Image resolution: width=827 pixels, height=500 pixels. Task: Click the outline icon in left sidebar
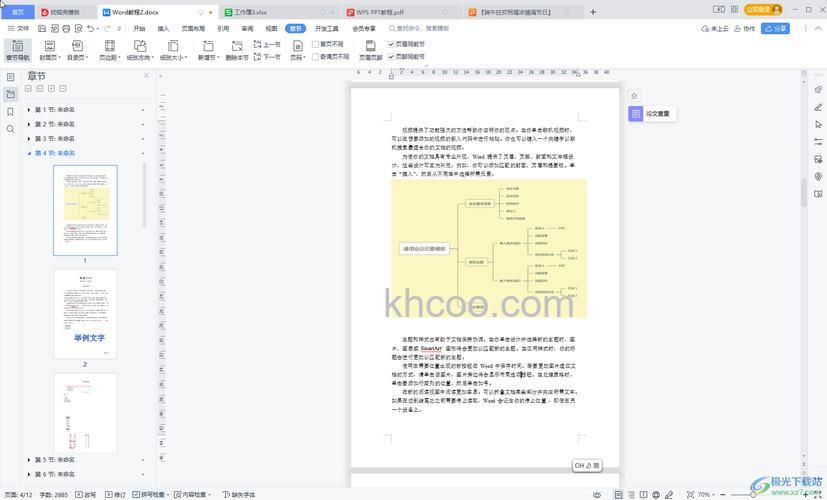click(x=11, y=77)
